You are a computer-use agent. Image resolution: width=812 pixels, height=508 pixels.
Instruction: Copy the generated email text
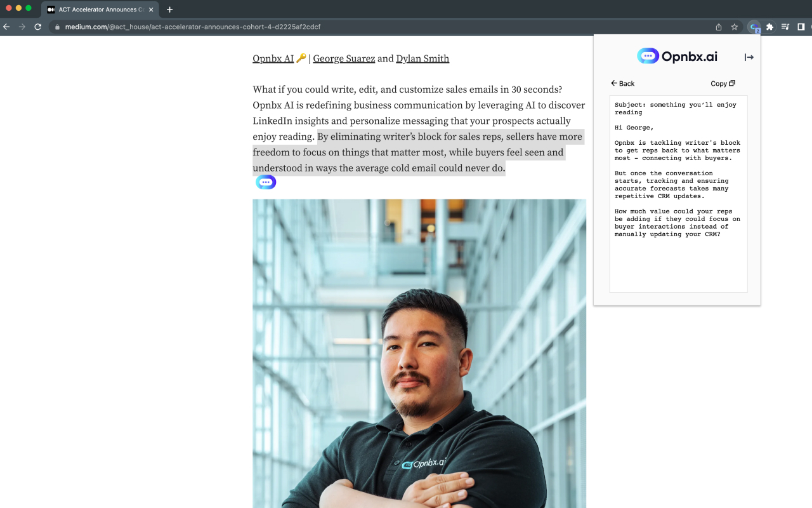[x=723, y=83]
